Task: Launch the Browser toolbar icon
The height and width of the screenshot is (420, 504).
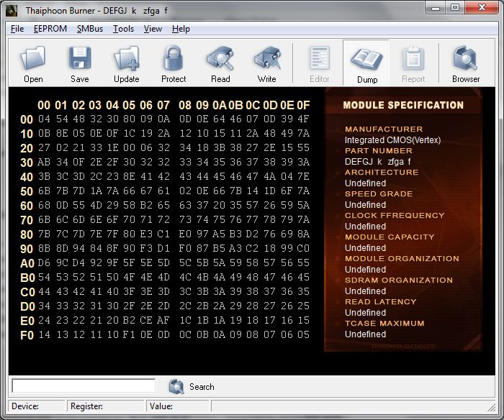Action: [465, 58]
